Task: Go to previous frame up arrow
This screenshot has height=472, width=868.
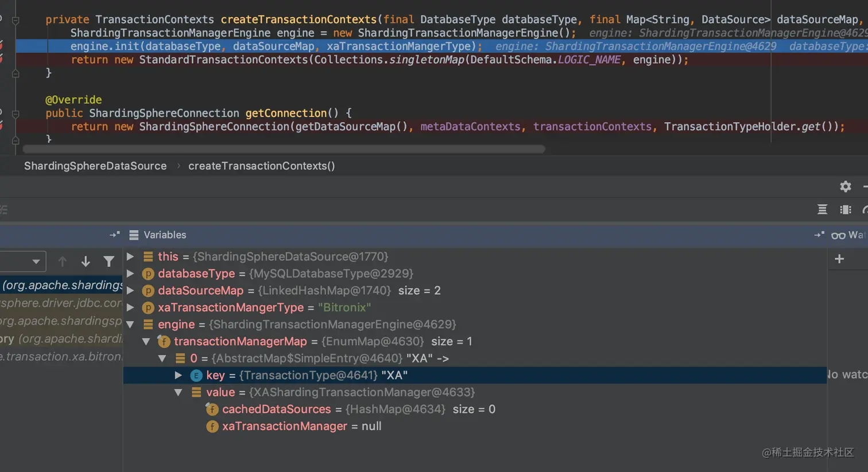Action: point(63,262)
